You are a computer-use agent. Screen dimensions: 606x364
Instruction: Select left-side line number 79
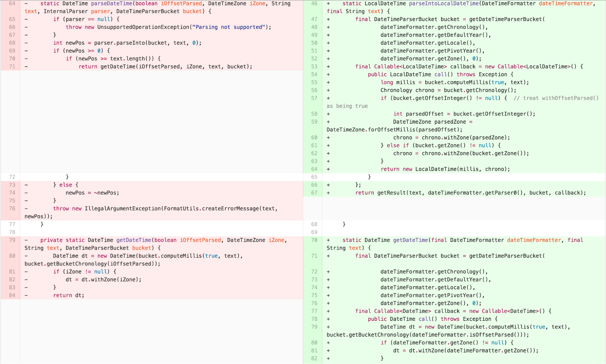(x=12, y=240)
